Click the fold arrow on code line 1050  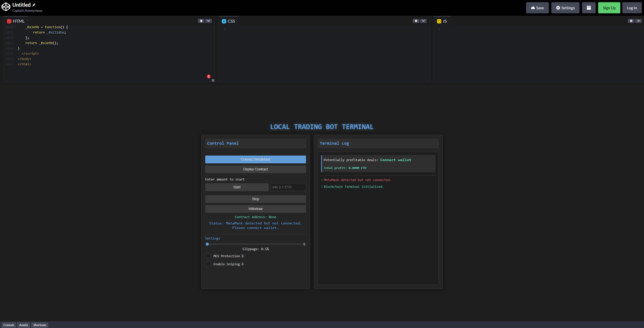pos(15,27)
